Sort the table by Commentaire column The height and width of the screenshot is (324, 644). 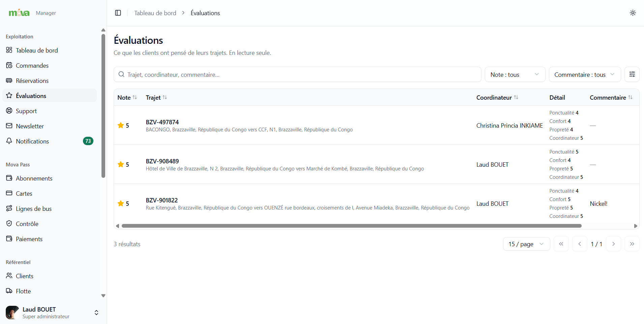tap(611, 97)
